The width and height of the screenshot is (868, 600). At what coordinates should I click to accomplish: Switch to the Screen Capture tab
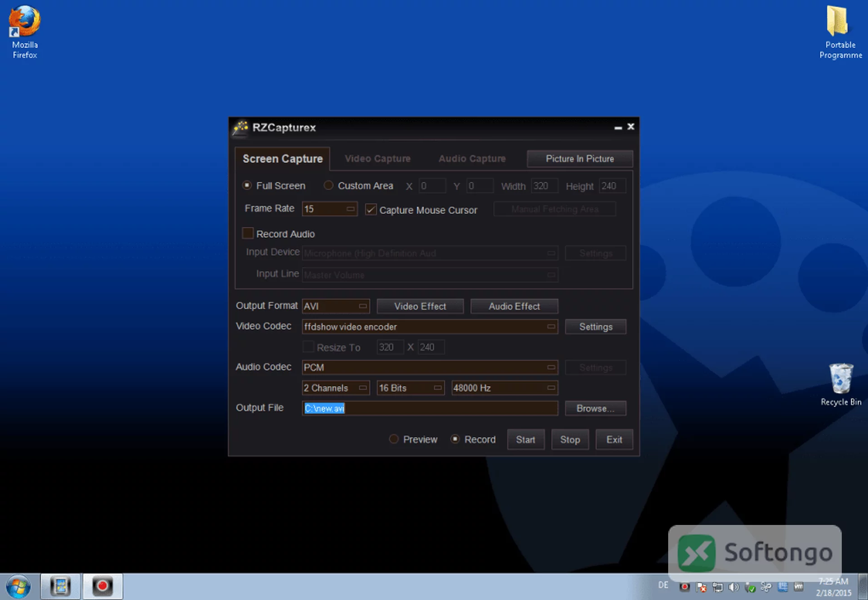click(283, 159)
